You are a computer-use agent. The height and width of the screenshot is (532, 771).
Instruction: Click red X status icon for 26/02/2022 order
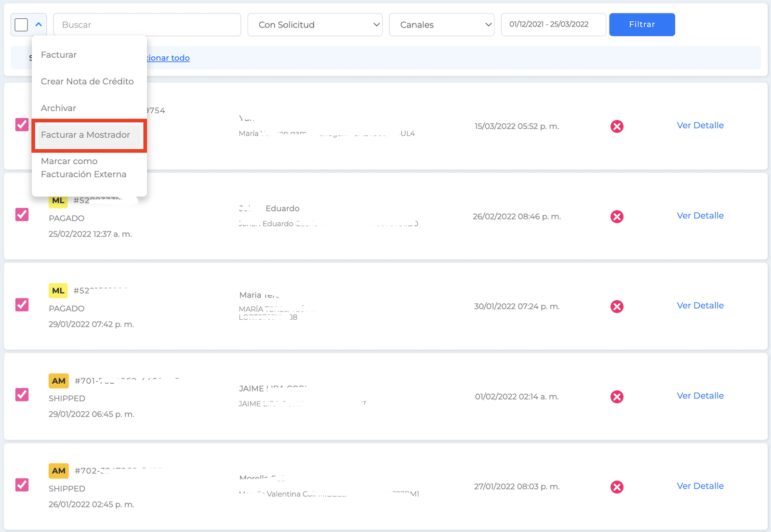pos(617,217)
